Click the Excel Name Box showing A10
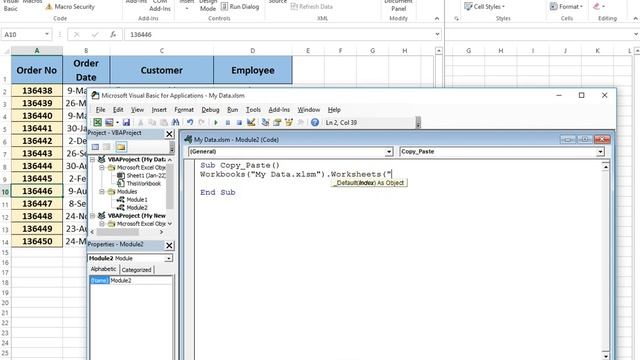This screenshot has width=640, height=360. point(22,35)
